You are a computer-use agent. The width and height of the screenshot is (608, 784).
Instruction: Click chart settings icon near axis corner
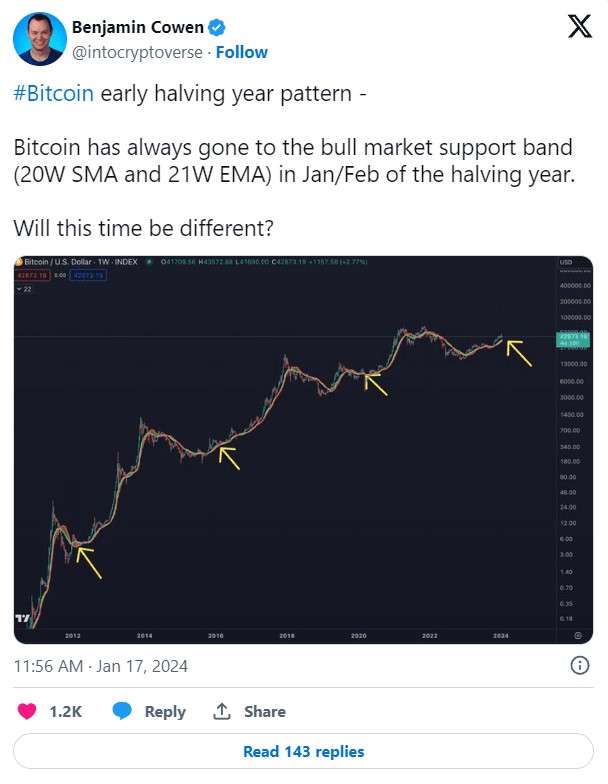click(x=578, y=636)
